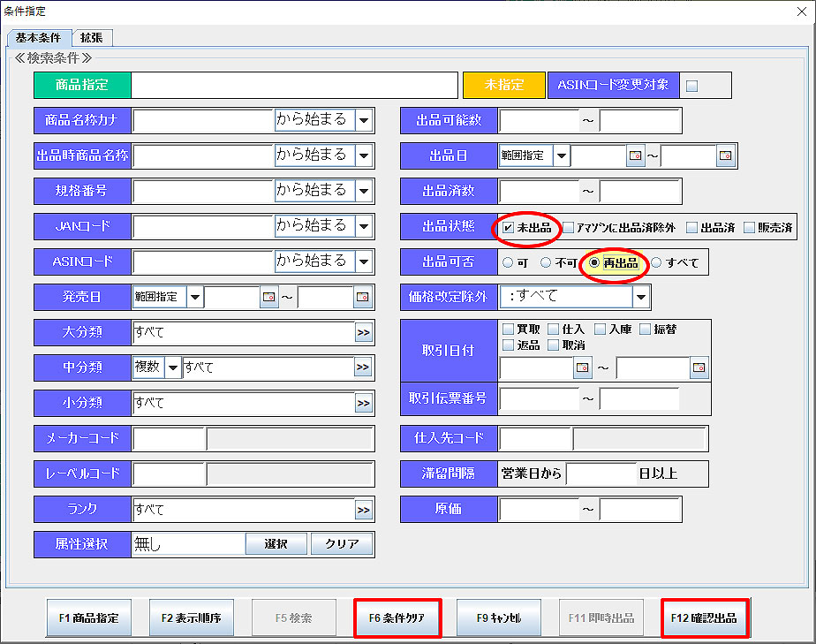Click the F12 確認出品 button
Screen dimensions: 816x644
[x=704, y=618]
